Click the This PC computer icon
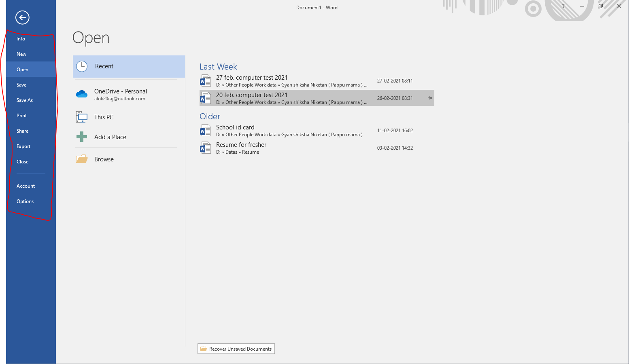 pos(82,116)
